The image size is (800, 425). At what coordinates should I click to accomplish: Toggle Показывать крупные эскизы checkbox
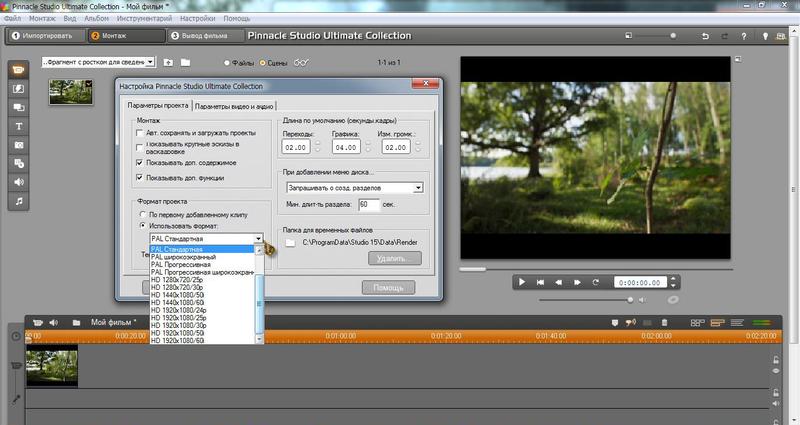pyautogui.click(x=139, y=147)
